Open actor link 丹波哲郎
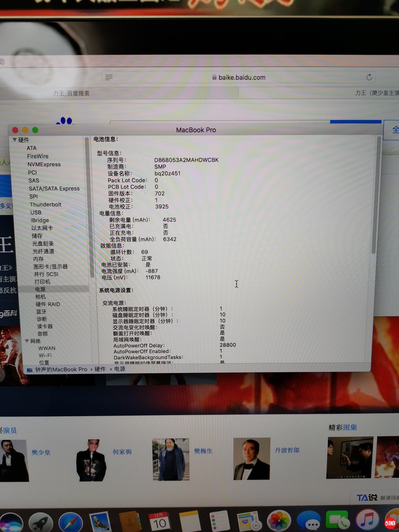 click(287, 450)
